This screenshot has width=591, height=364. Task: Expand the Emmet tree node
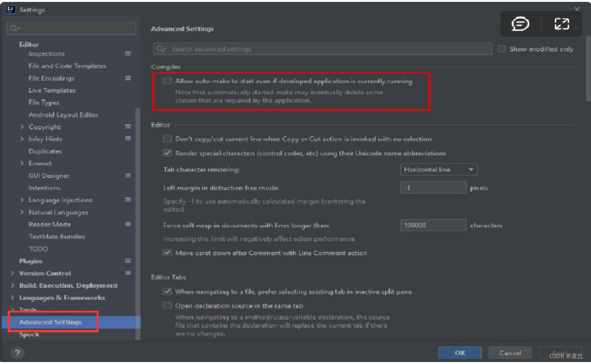click(x=22, y=163)
